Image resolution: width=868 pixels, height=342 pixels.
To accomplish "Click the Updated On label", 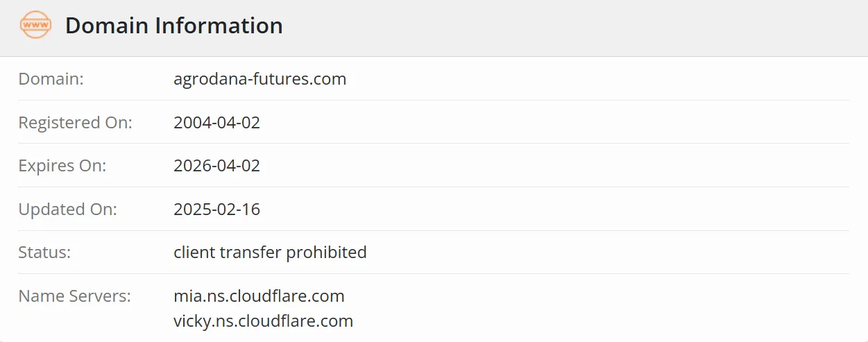I will [x=67, y=209].
